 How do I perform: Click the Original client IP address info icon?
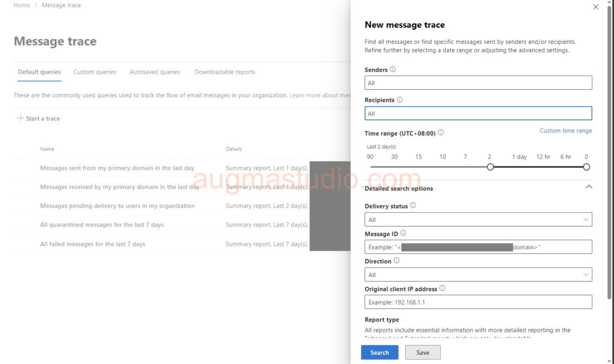pyautogui.click(x=442, y=288)
